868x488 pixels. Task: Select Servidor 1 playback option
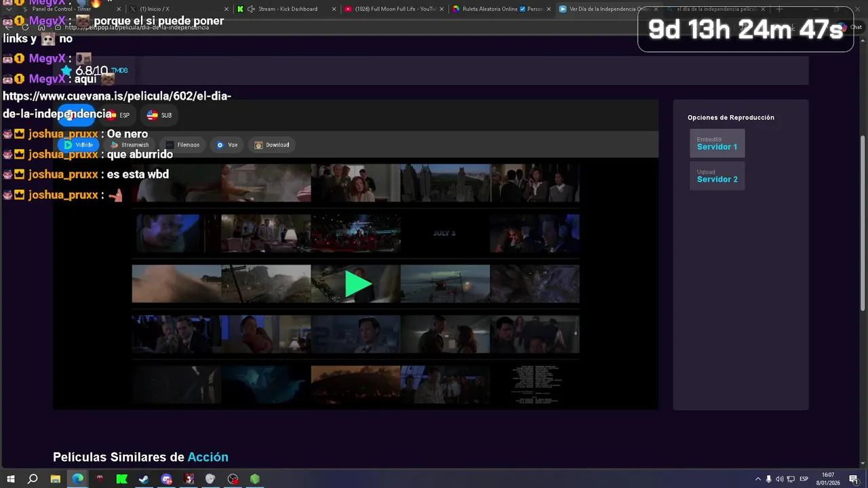click(717, 143)
